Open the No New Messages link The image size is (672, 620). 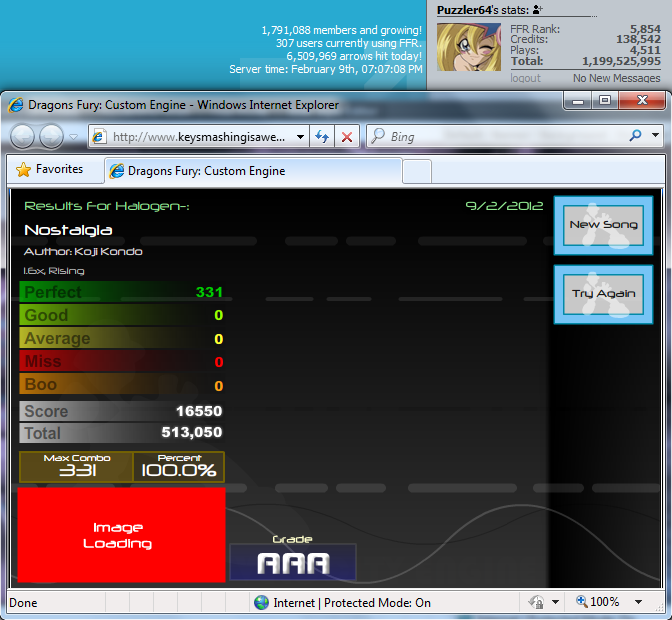616,78
